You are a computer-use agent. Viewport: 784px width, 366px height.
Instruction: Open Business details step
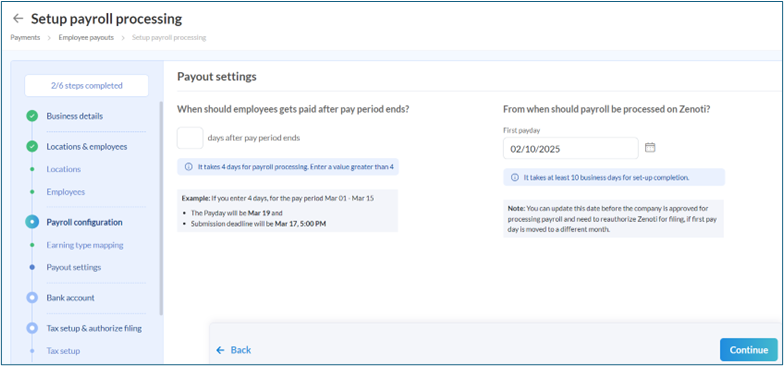point(74,116)
